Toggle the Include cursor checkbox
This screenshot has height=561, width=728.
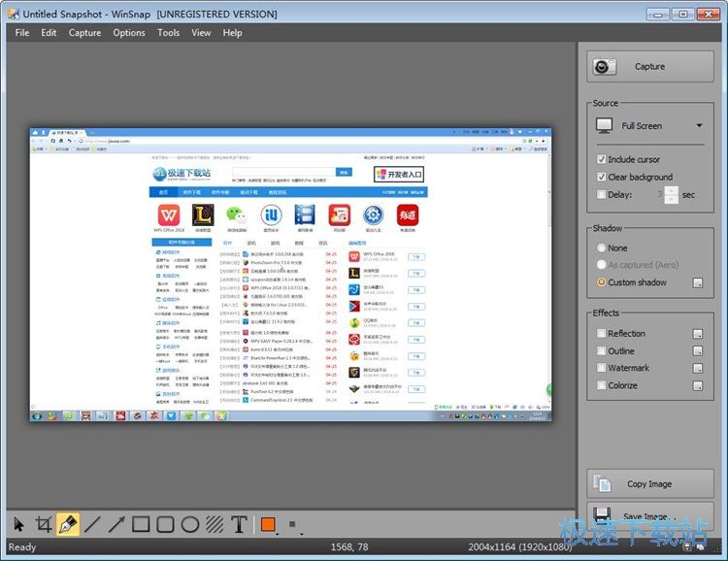[602, 159]
